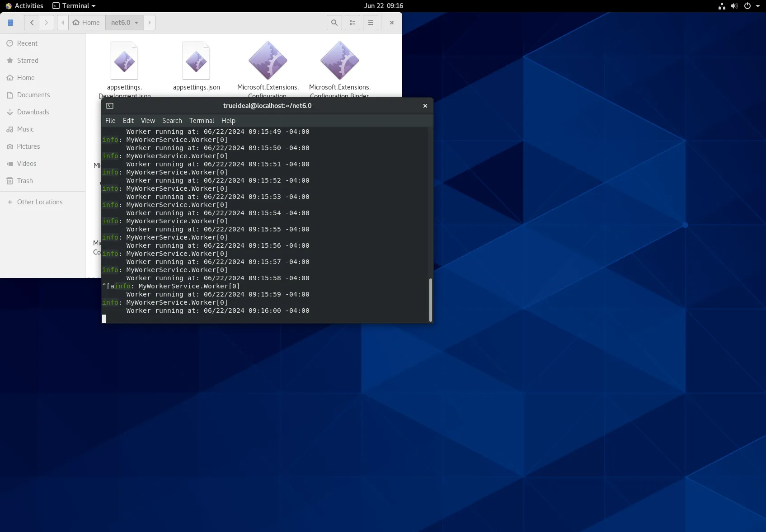Image resolution: width=766 pixels, height=532 pixels.
Task: Go back in Files window
Action: tap(32, 23)
